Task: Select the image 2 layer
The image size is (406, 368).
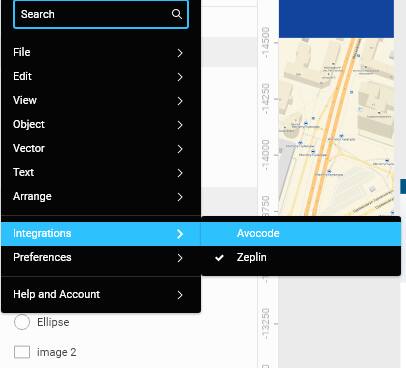Action: (56, 352)
